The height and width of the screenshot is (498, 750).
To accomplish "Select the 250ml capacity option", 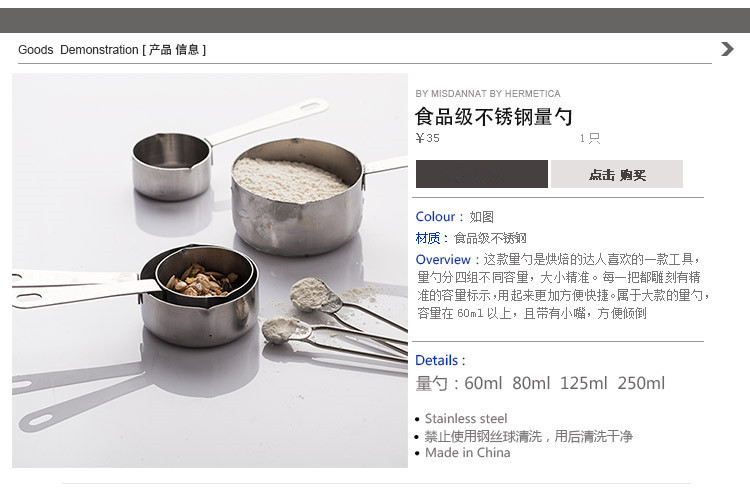I will click(x=641, y=383).
